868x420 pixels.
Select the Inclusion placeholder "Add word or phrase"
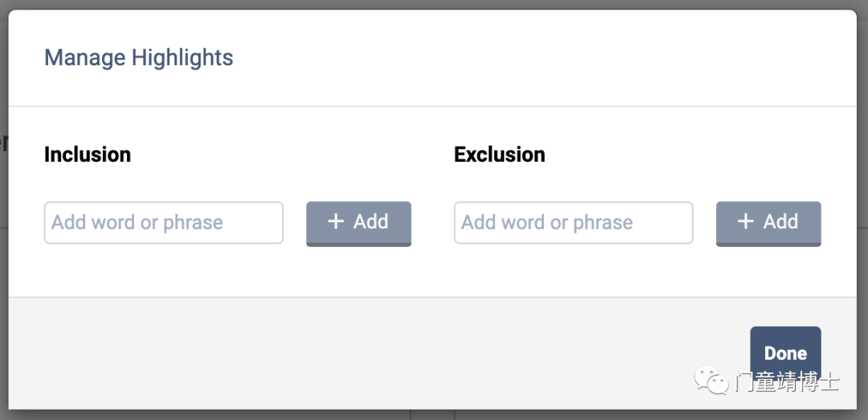(137, 223)
